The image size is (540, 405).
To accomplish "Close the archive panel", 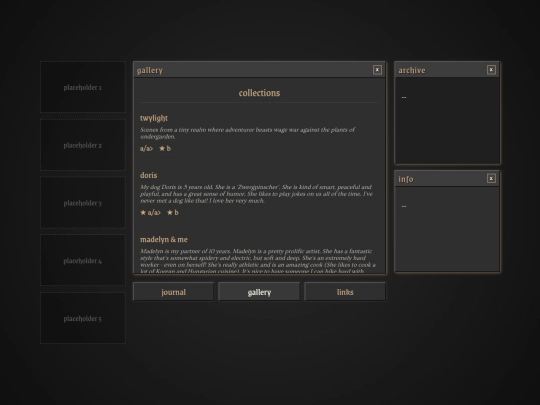I will [x=491, y=70].
